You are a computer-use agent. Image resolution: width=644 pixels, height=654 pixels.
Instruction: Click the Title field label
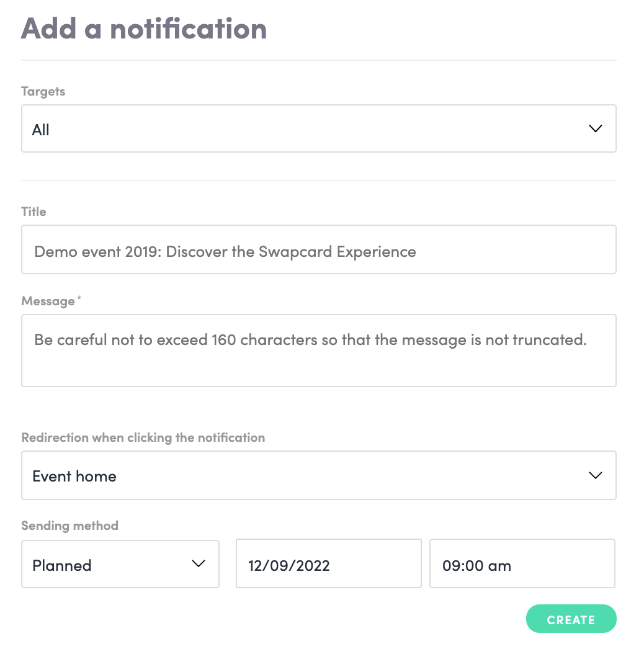click(x=34, y=212)
